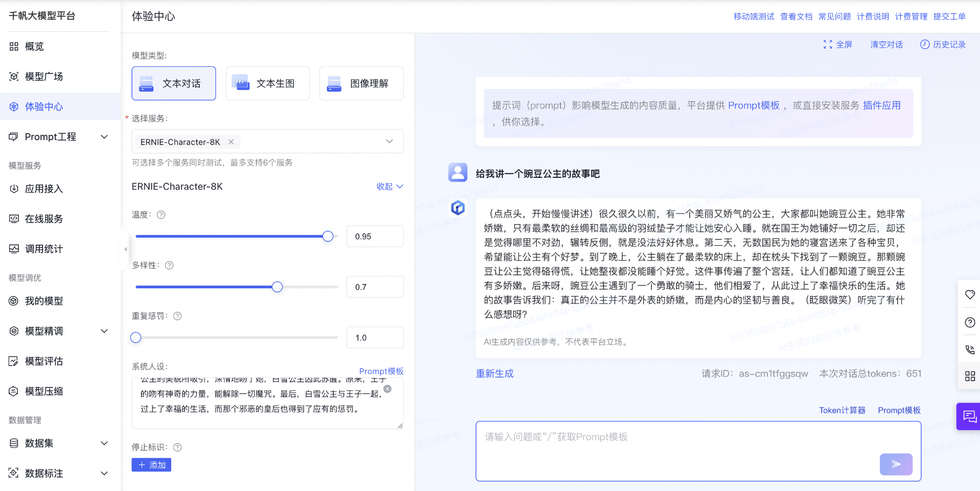980x491 pixels.
Task: Click the 添加 stop-sequence button
Action: (151, 465)
